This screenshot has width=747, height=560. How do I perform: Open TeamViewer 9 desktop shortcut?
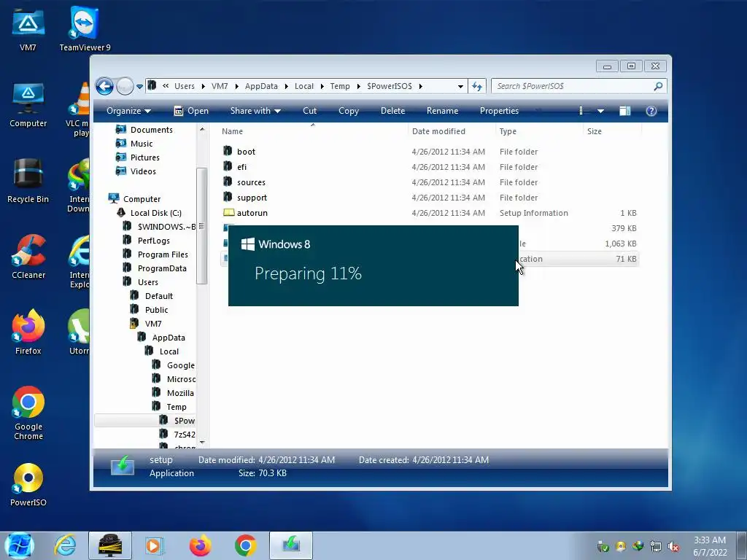click(x=85, y=28)
